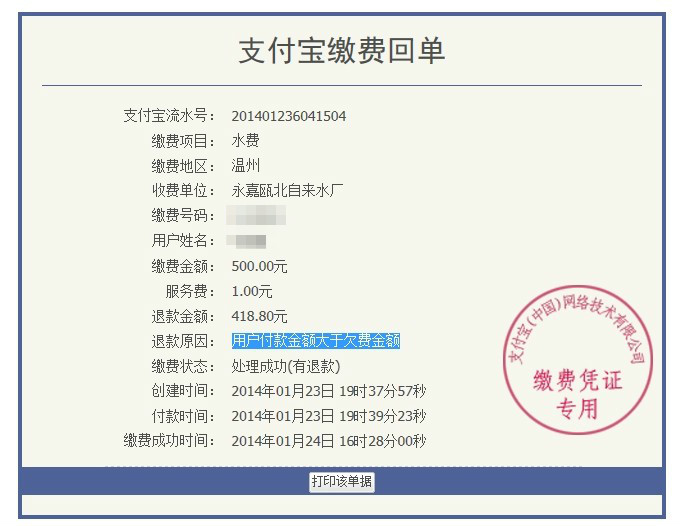Viewport: 680px width, 526px height.
Task: Click the creation time 19时37分57秒 value
Action: click(383, 391)
